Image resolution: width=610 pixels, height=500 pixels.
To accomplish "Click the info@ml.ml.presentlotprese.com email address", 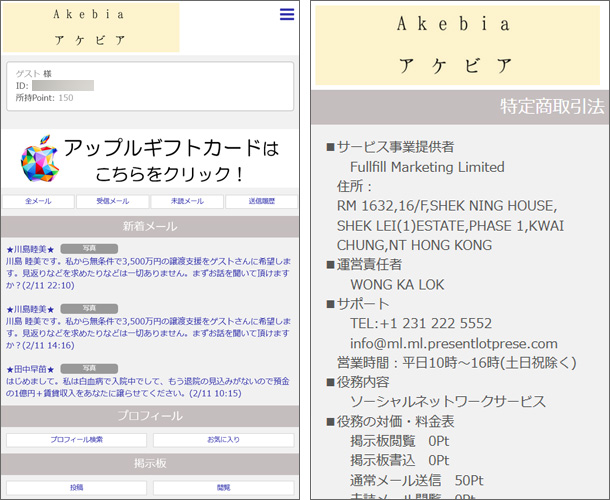I will [454, 343].
